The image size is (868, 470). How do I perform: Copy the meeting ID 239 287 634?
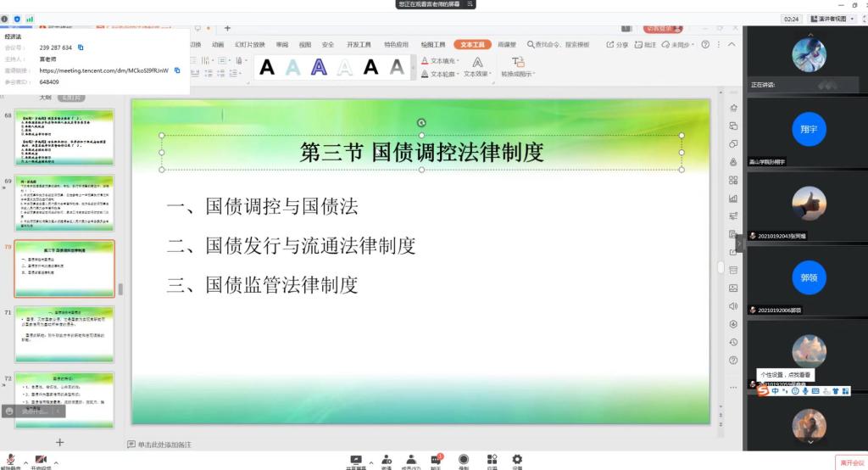point(81,48)
